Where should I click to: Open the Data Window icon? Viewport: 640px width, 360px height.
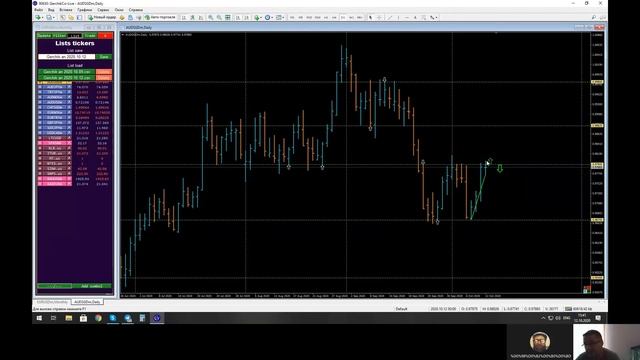(x=71, y=18)
